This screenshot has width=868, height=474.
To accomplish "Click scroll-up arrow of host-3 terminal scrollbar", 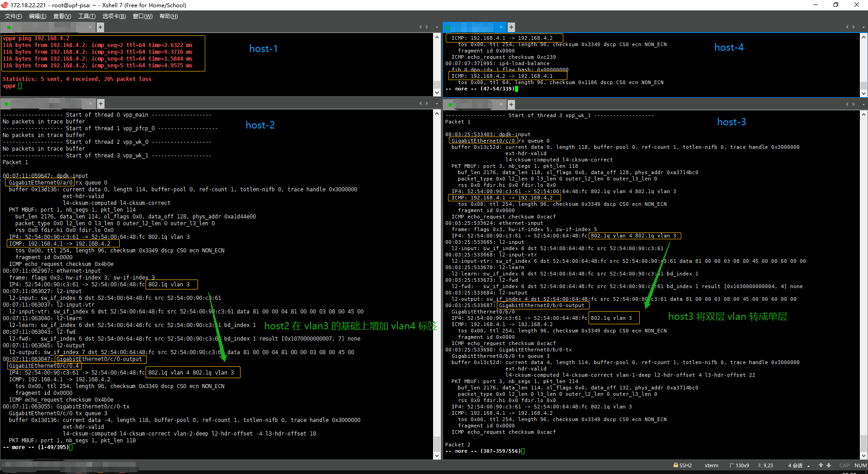I will click(863, 114).
